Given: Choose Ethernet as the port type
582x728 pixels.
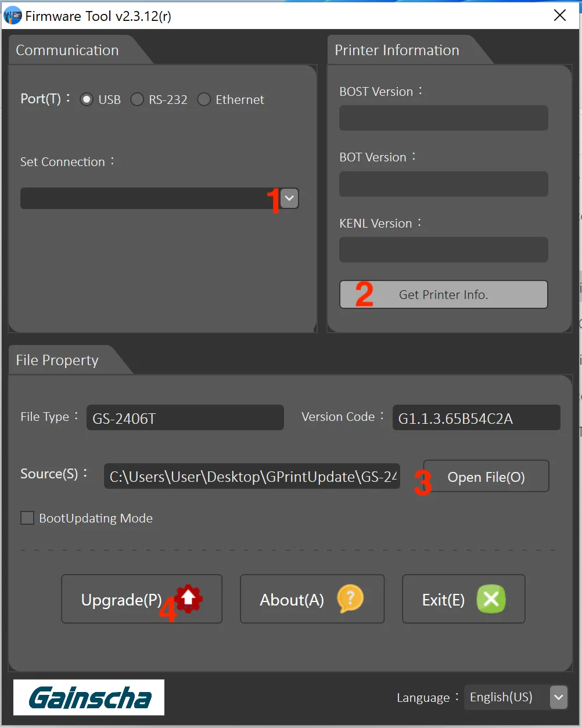Looking at the screenshot, I should coord(204,100).
